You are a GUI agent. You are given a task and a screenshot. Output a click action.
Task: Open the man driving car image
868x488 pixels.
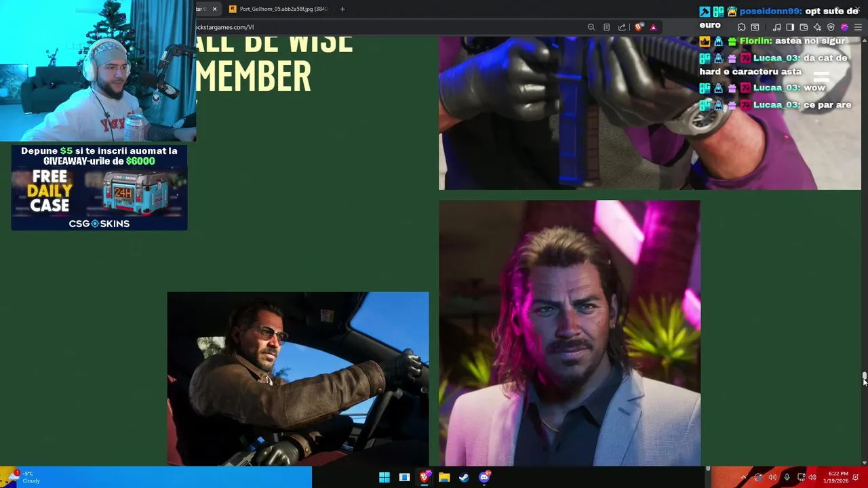coord(298,379)
